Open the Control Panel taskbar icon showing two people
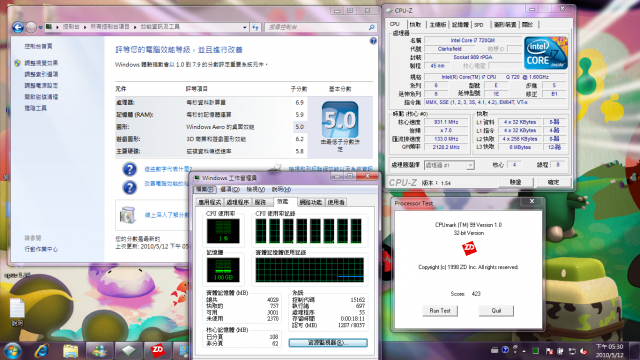Viewport: 640px width, 360px height. click(100, 351)
